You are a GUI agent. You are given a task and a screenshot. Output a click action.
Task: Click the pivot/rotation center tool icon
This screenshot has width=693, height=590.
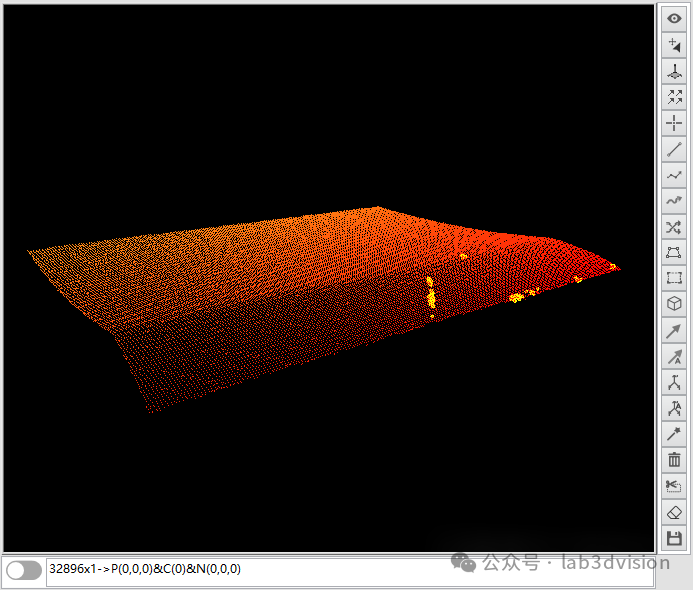pyautogui.click(x=674, y=71)
